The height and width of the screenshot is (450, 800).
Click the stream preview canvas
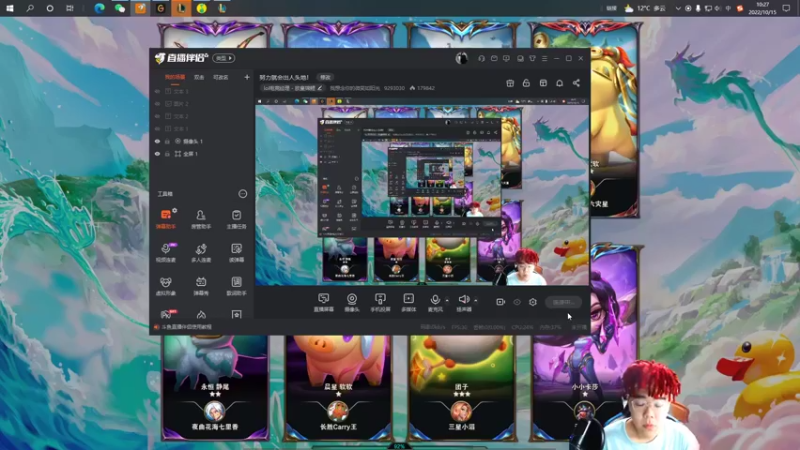(422, 191)
